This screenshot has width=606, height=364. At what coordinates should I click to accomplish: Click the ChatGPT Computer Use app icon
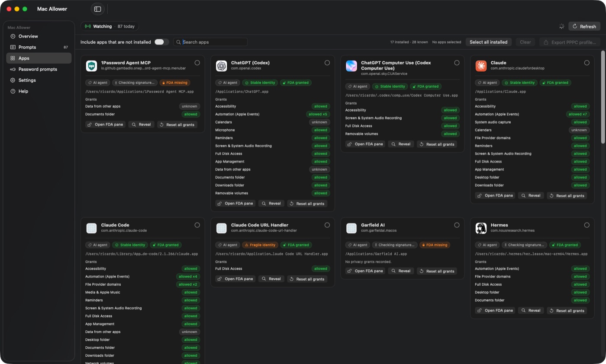[351, 66]
